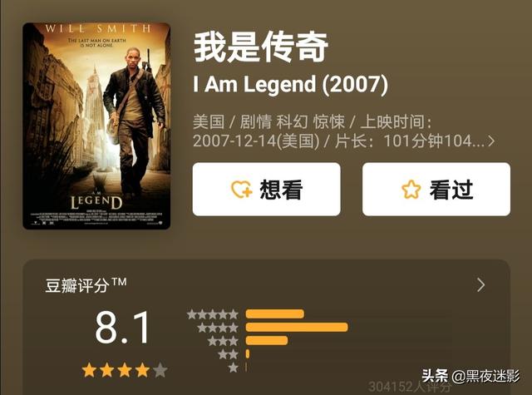This screenshot has height=395, width=532.
Task: Tap the star icon on 看过
Action: coord(411,190)
